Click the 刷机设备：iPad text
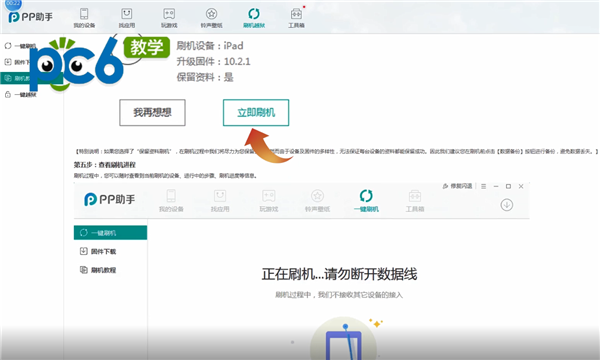 click(x=210, y=46)
